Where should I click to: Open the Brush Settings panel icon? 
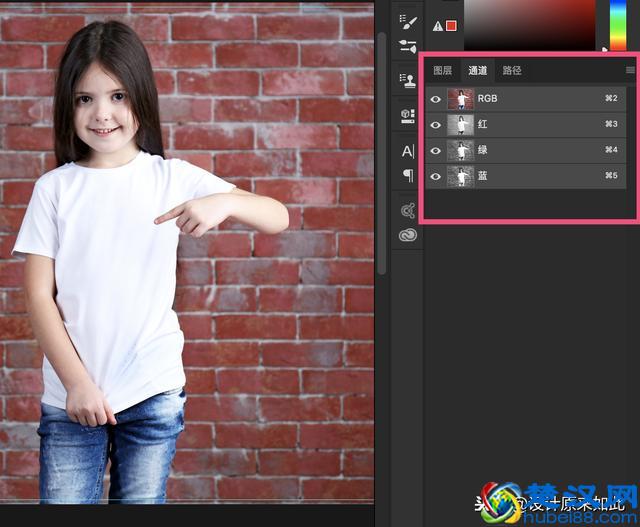click(x=407, y=19)
